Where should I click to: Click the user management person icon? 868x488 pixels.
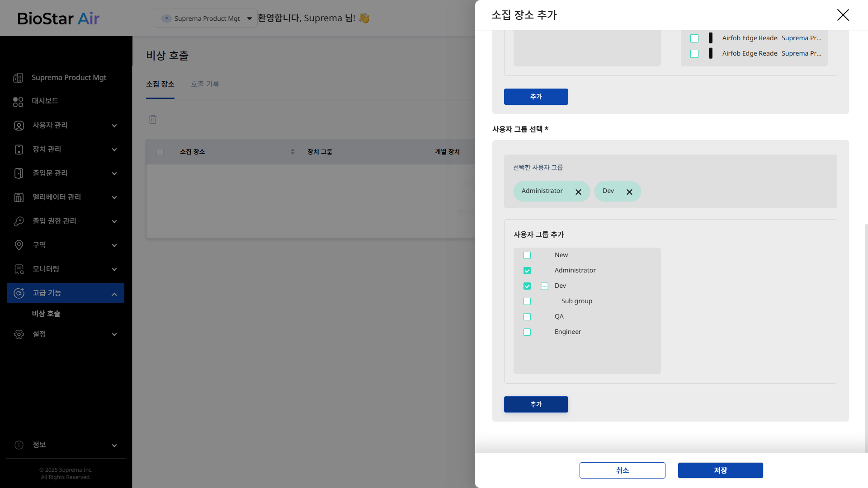pyautogui.click(x=19, y=126)
